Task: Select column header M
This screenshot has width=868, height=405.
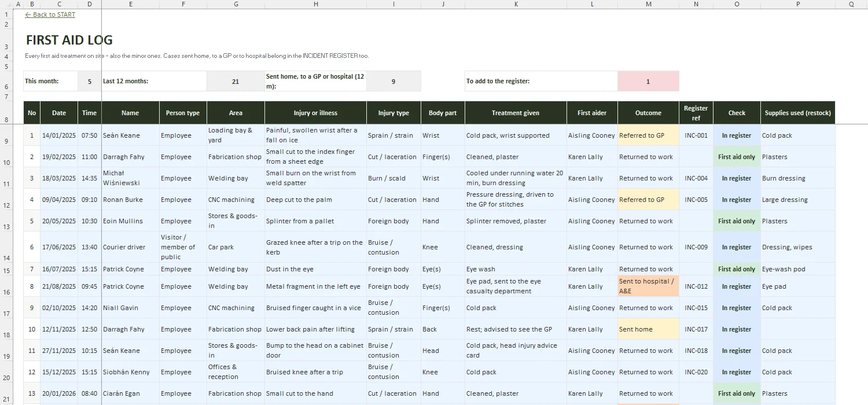Action: (648, 4)
